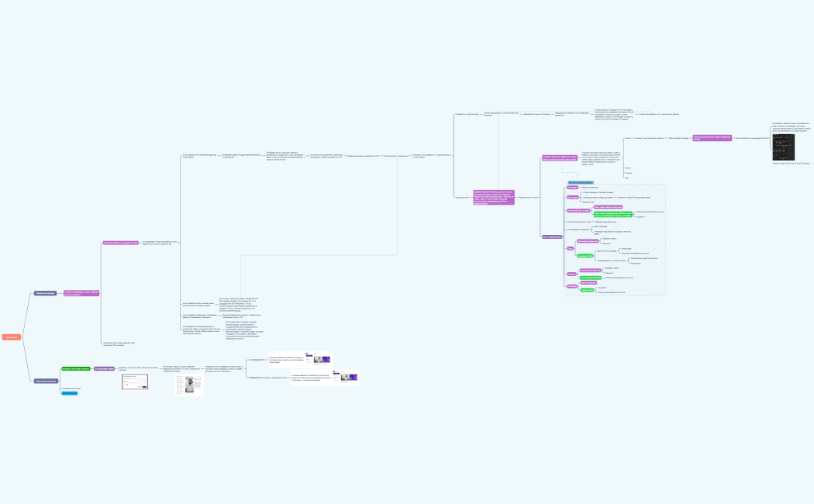Select the two-line purple node beside upper dark-blue node
The image size is (814, 504).
81,293
